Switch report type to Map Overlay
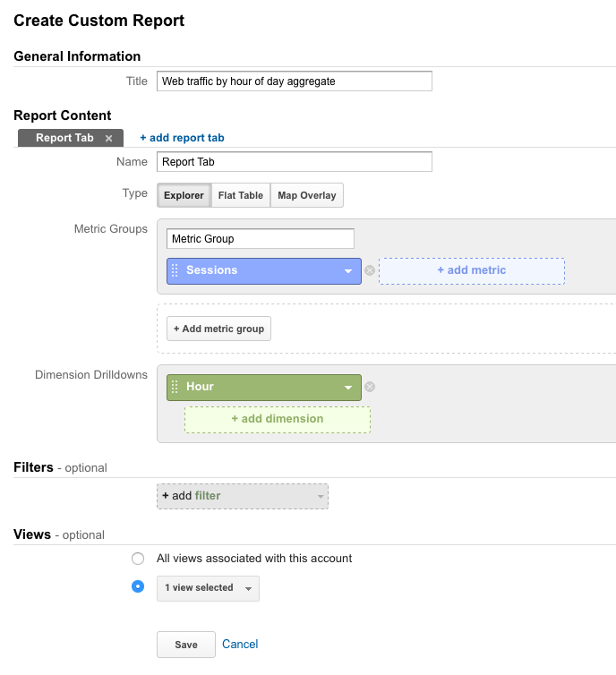 [307, 195]
